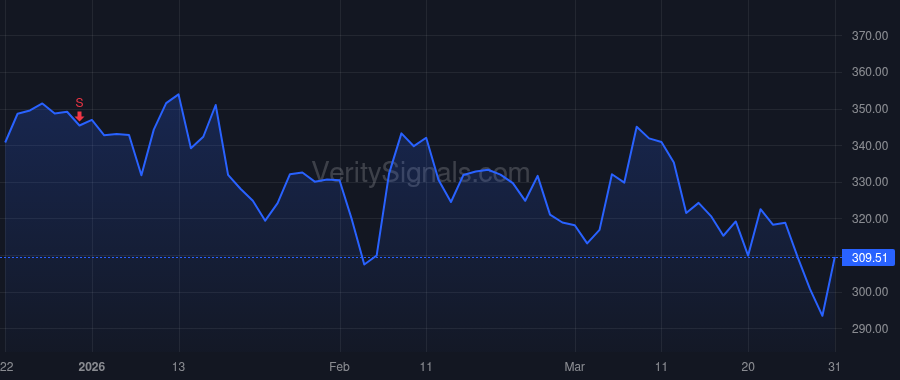Click the 360.00 price axis label
The image size is (900, 380).
[870, 72]
